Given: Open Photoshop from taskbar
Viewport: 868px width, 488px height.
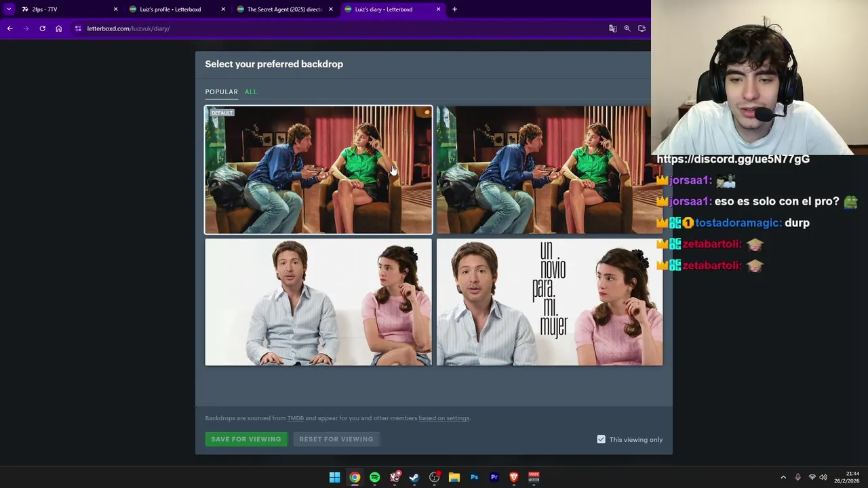Looking at the screenshot, I should (474, 477).
